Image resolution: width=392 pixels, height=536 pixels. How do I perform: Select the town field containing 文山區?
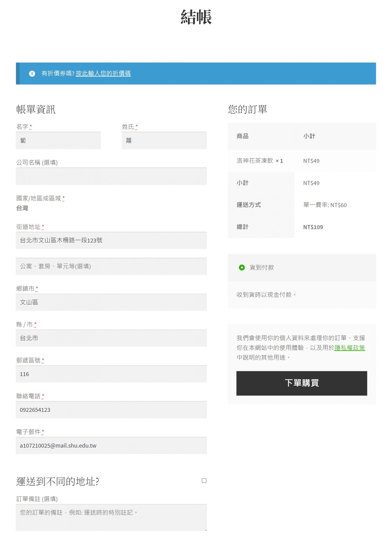pyautogui.click(x=111, y=302)
